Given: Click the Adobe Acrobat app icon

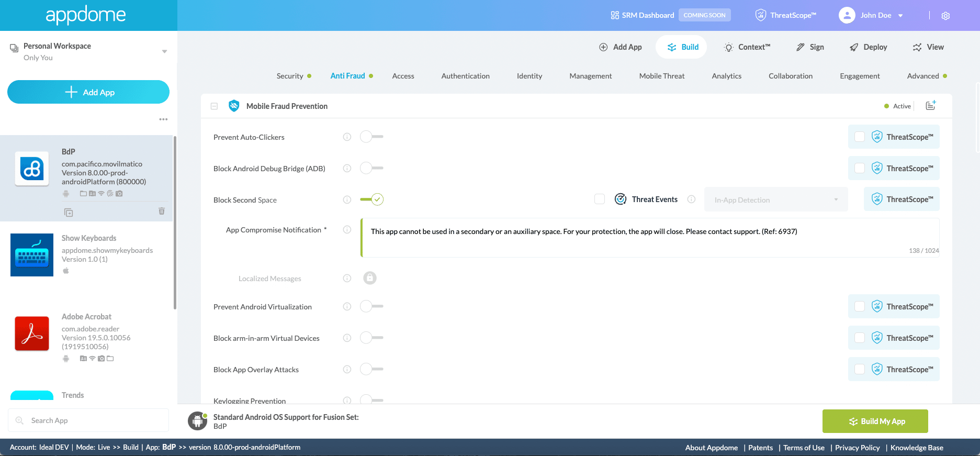Looking at the screenshot, I should 32,333.
